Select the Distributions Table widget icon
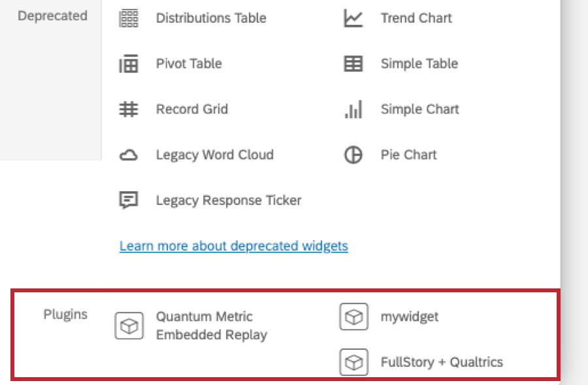Image resolution: width=588 pixels, height=385 pixels. 129,18
